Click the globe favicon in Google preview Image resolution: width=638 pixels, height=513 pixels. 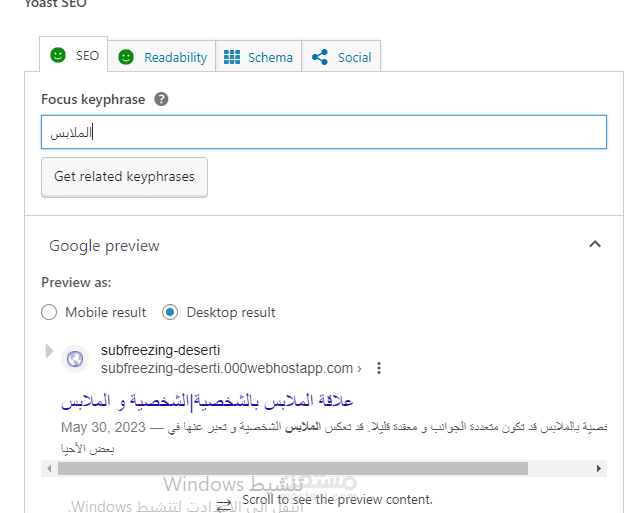[75, 359]
